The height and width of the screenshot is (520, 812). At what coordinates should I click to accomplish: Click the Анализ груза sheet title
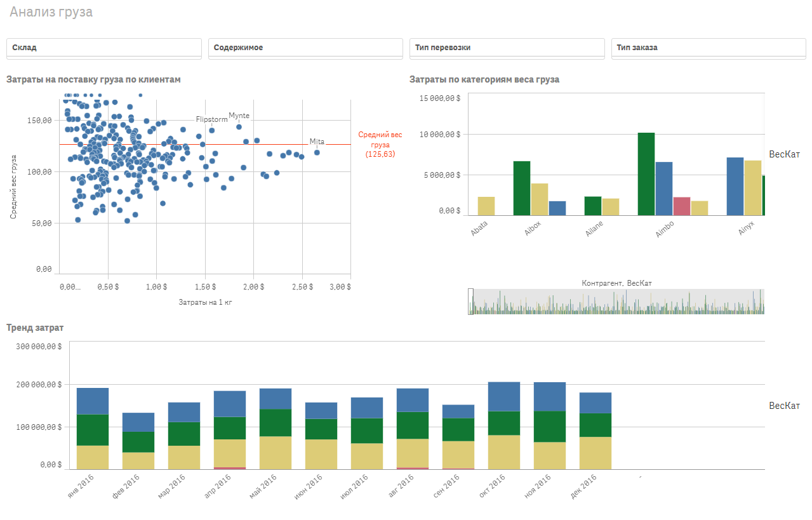[x=51, y=12]
